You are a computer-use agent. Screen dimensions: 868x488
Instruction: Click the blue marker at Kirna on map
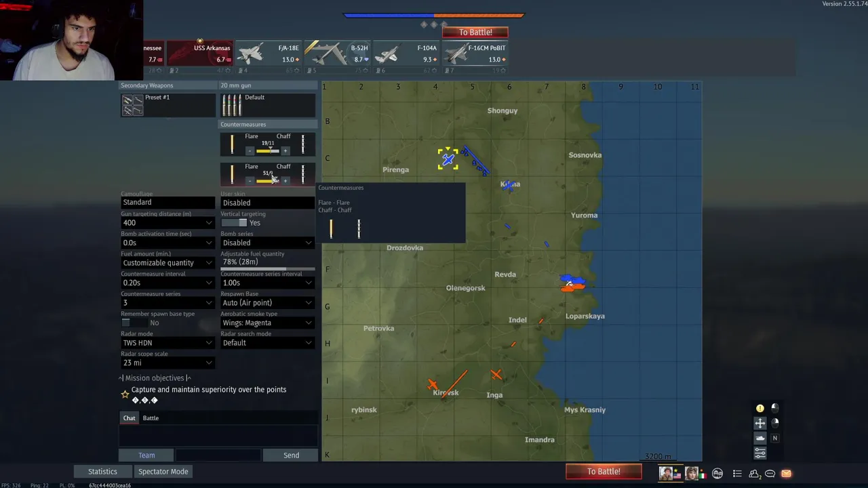pyautogui.click(x=509, y=184)
